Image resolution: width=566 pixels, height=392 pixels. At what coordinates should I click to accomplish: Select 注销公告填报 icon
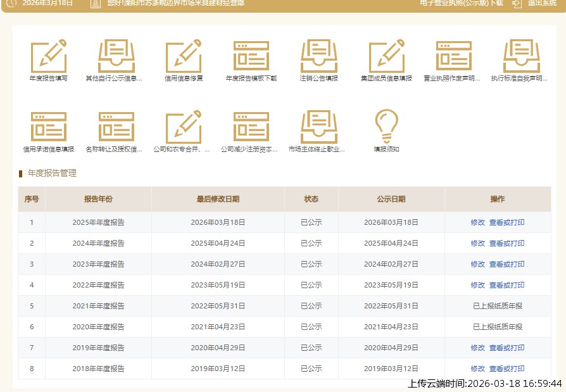click(x=318, y=56)
